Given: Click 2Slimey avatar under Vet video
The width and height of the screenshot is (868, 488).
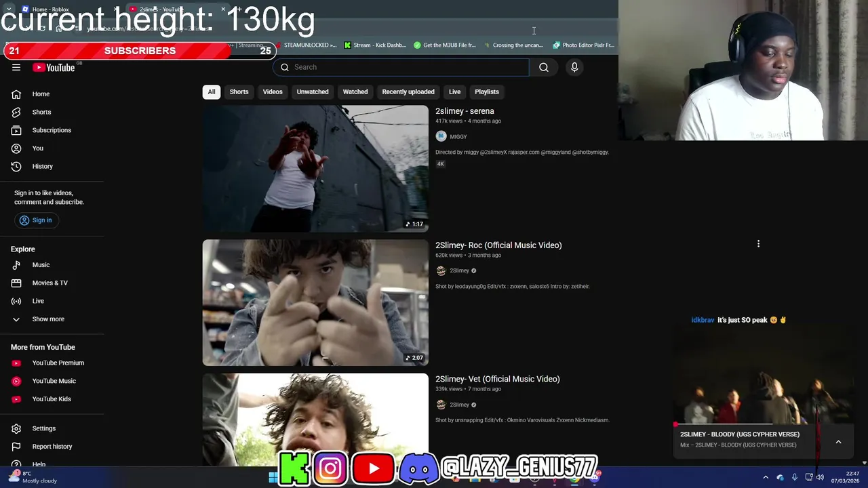Looking at the screenshot, I should (x=441, y=405).
